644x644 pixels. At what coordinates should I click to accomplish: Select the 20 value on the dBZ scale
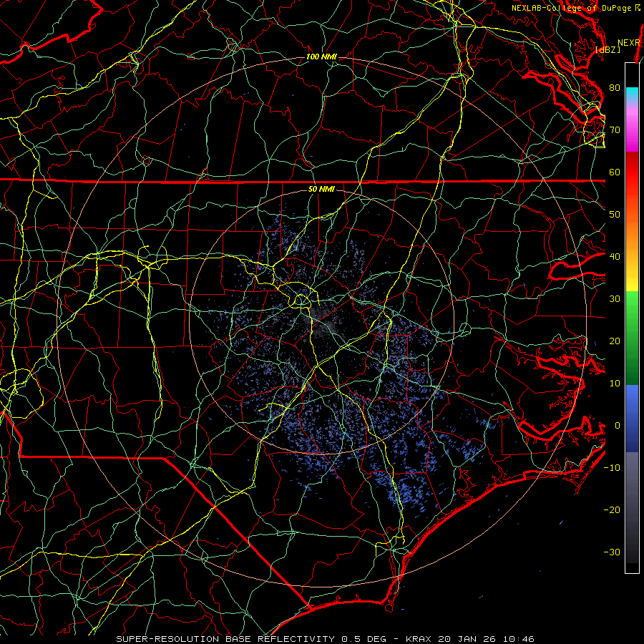click(615, 341)
